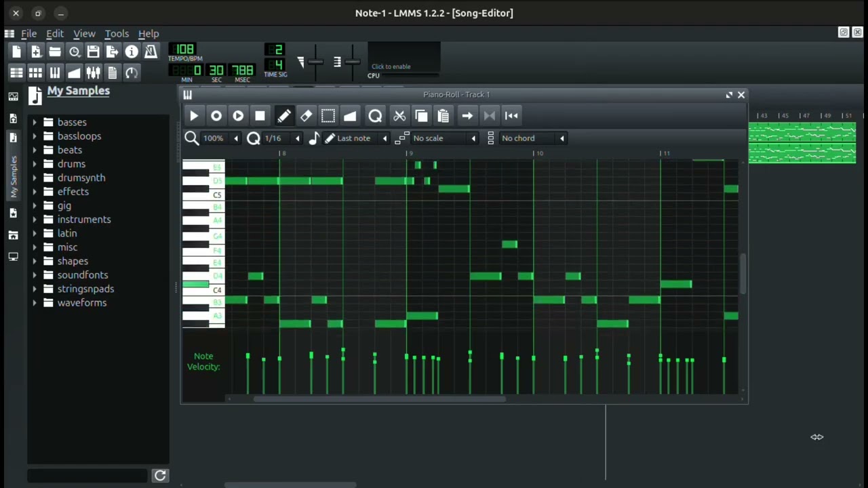Refresh the samples list
The image size is (868, 488).
point(160,476)
